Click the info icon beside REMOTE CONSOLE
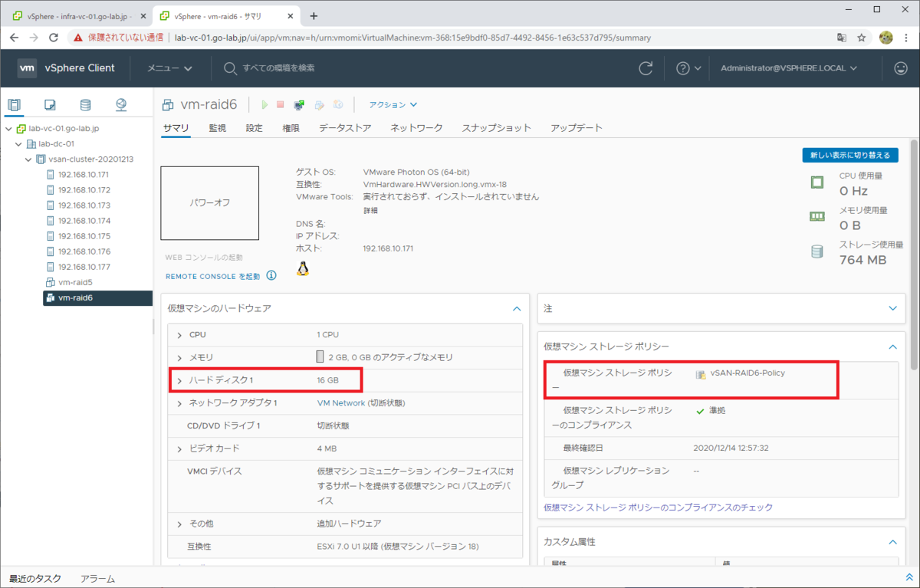This screenshot has height=588, width=920. (271, 276)
